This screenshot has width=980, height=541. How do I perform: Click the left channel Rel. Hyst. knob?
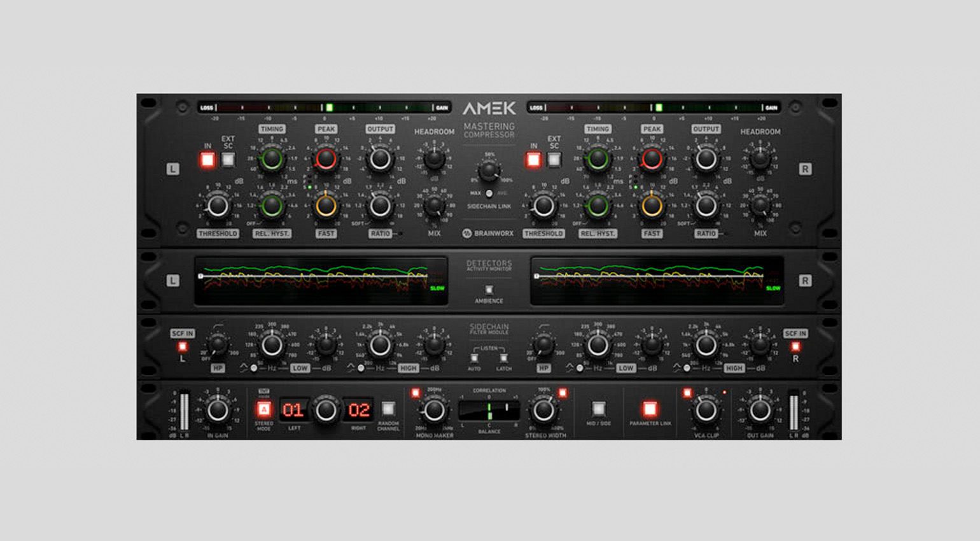272,206
